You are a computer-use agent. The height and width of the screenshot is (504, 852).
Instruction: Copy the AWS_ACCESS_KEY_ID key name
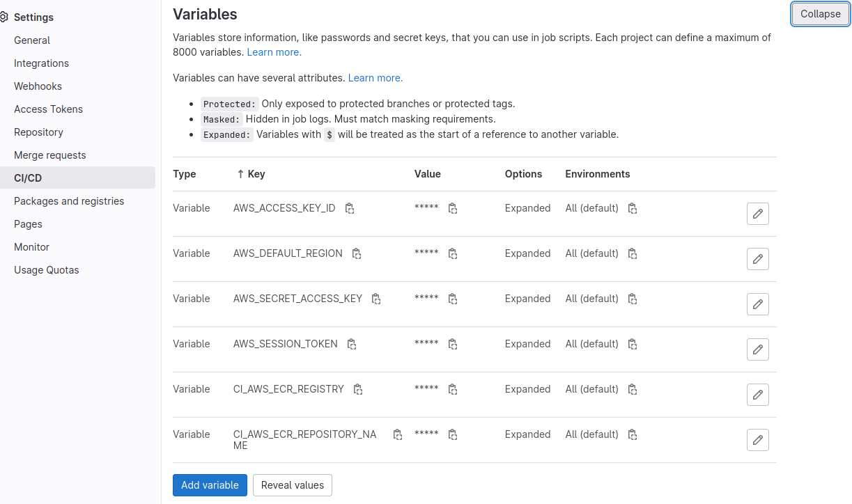click(x=350, y=208)
